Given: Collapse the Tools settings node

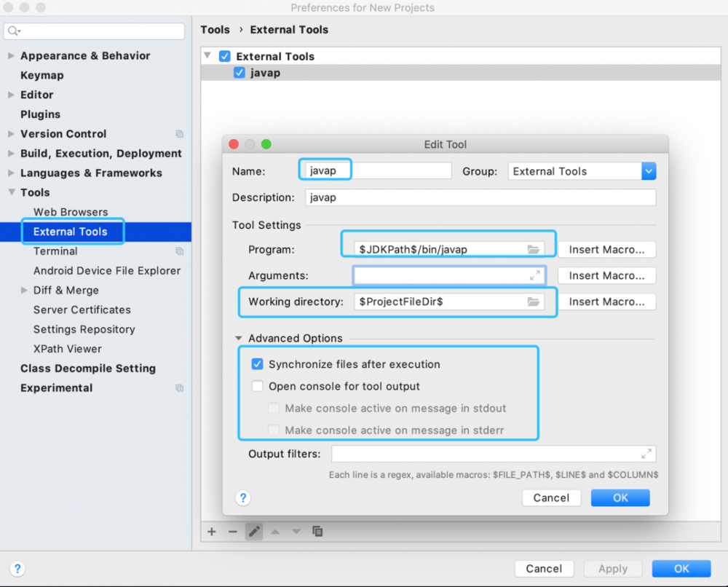Looking at the screenshot, I should point(11,192).
